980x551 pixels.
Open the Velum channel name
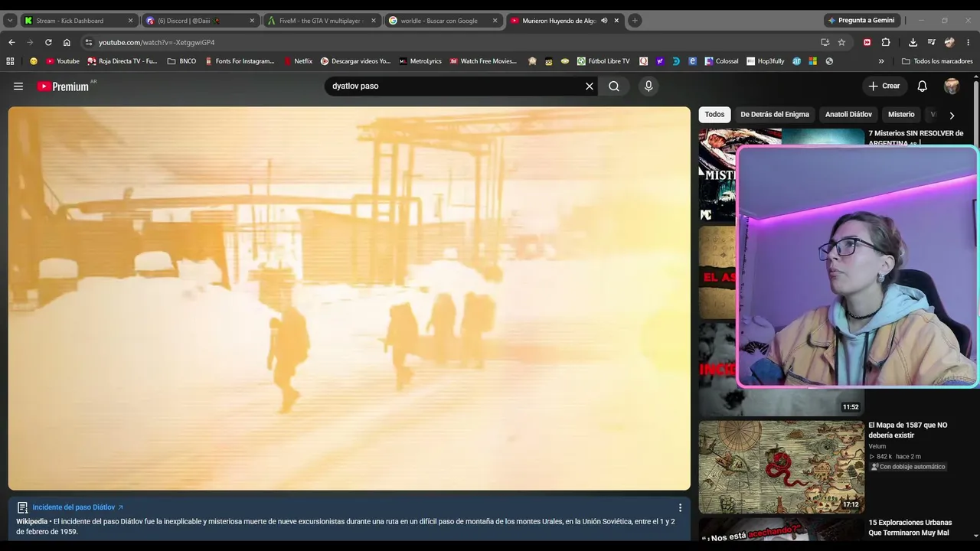coord(877,446)
